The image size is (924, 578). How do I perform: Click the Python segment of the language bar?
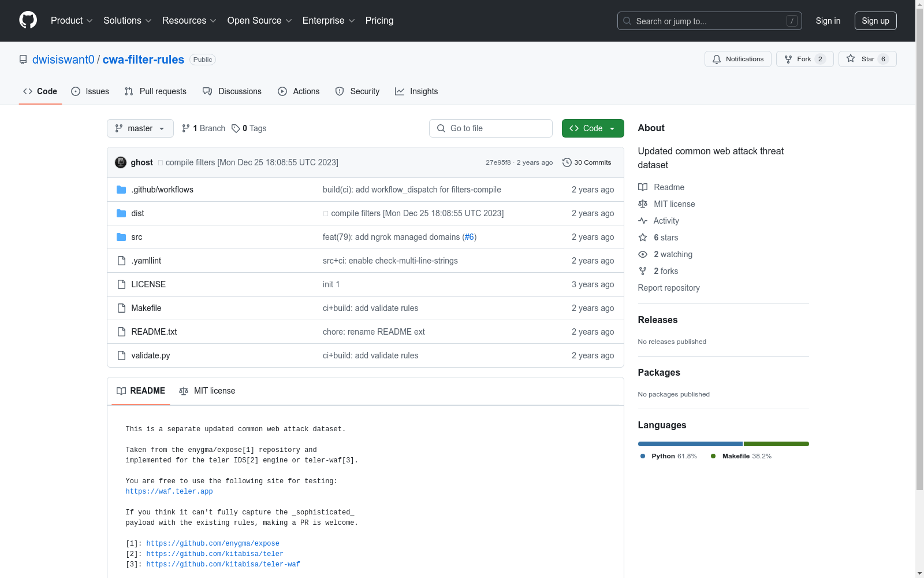[690, 444]
